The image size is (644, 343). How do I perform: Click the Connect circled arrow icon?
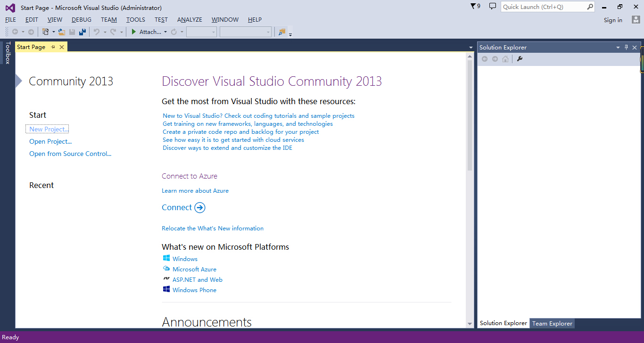coord(200,208)
